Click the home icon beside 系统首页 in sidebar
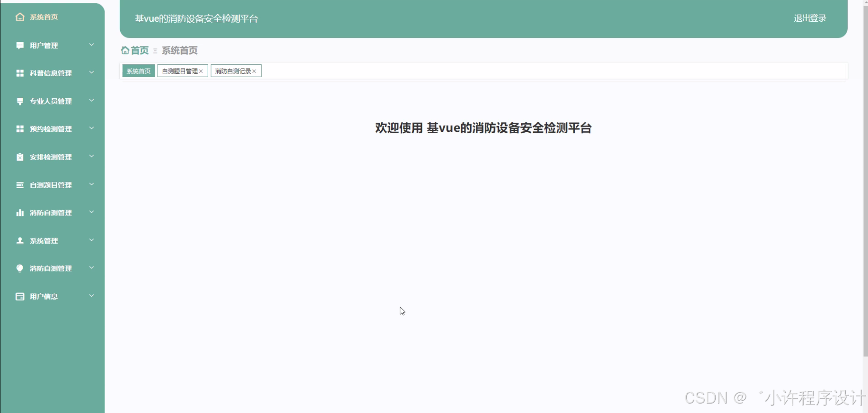 20,17
